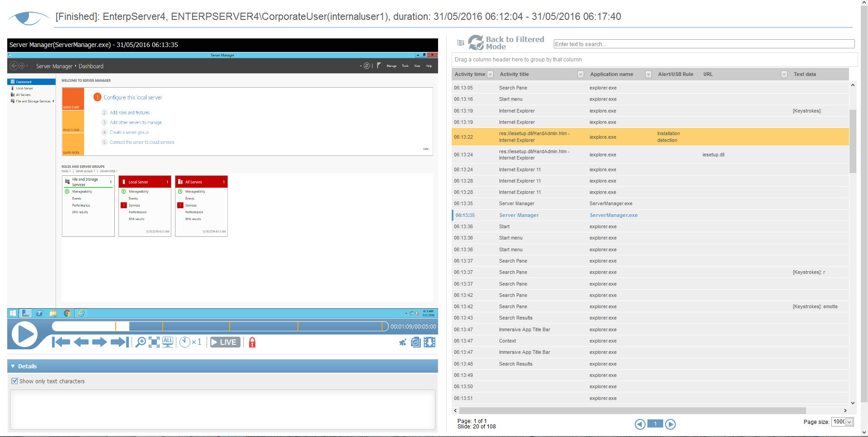This screenshot has height=437, width=868.
Task: Click Back to Filtered Mode
Action: tap(506, 43)
